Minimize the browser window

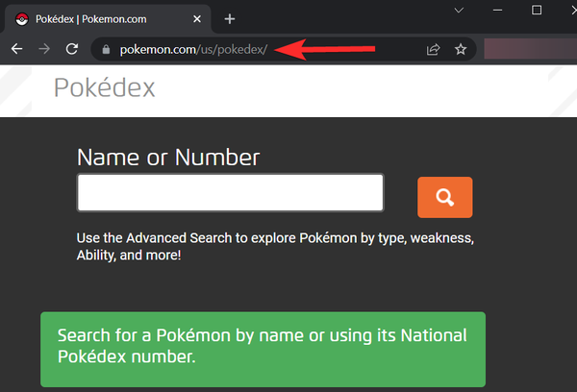(x=497, y=11)
